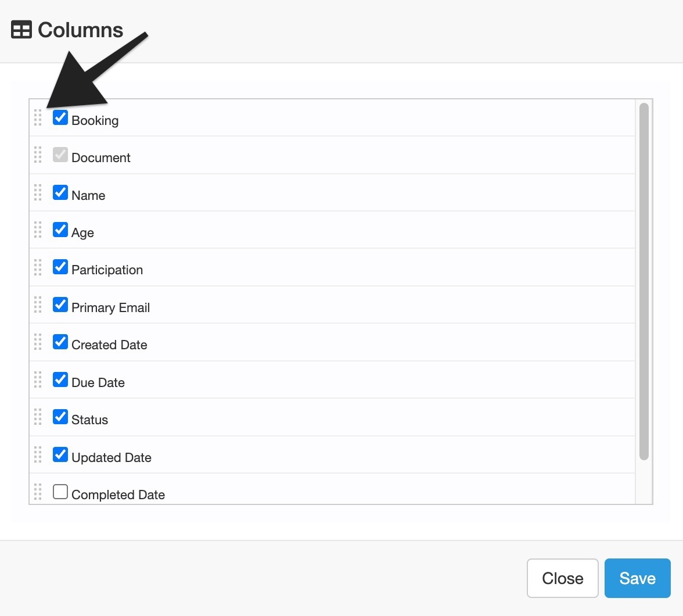The image size is (683, 616).
Task: Click the drag handle for Document row
Action: pos(38,155)
